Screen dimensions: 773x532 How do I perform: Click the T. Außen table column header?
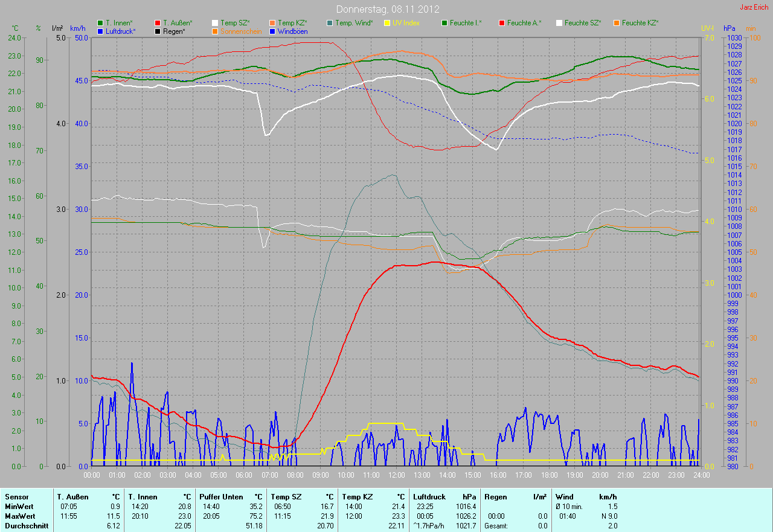point(73,496)
